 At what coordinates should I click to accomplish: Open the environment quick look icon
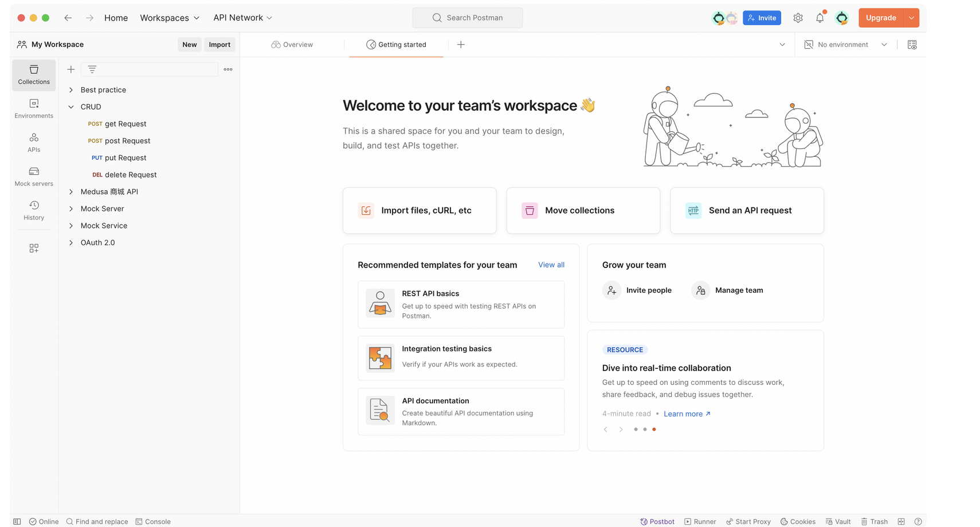click(912, 45)
